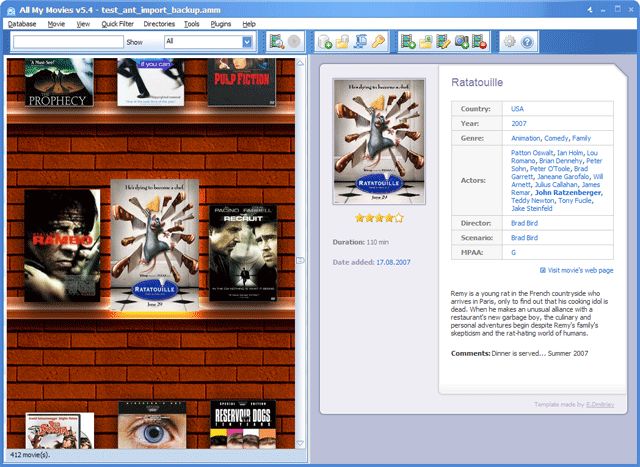Open the Plugins menu

click(x=221, y=24)
